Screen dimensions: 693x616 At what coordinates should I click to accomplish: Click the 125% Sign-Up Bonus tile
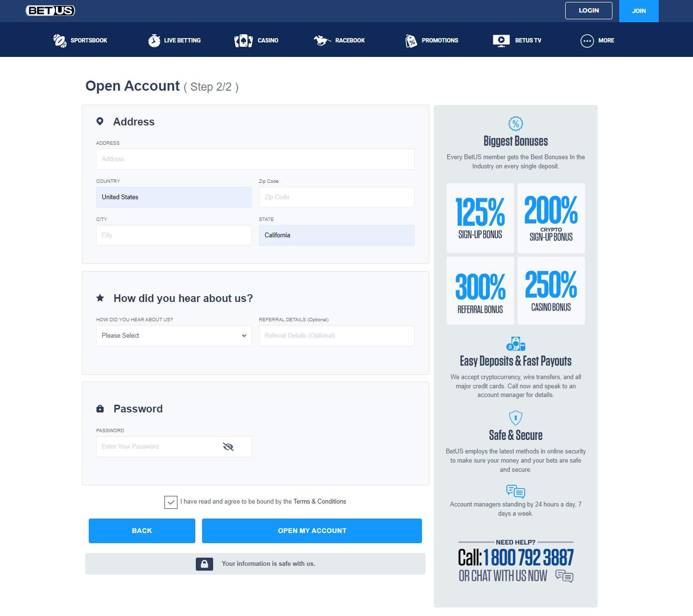pos(480,218)
